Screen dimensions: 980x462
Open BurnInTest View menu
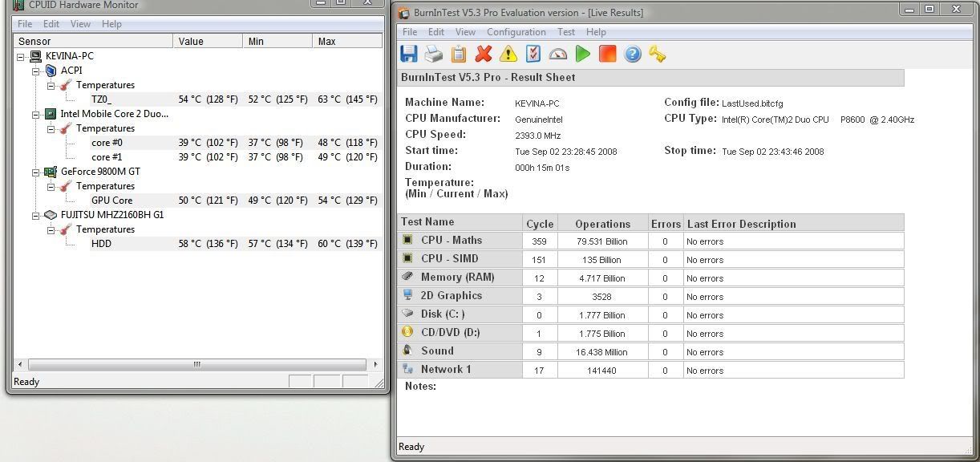coord(466,32)
